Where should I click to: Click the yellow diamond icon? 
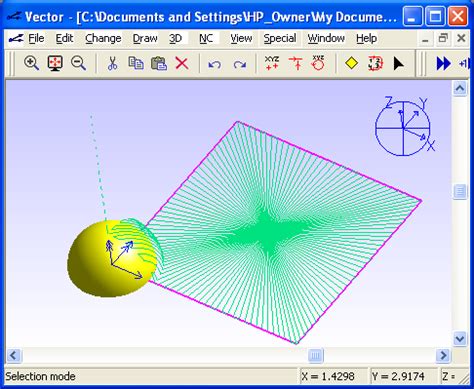(x=351, y=63)
